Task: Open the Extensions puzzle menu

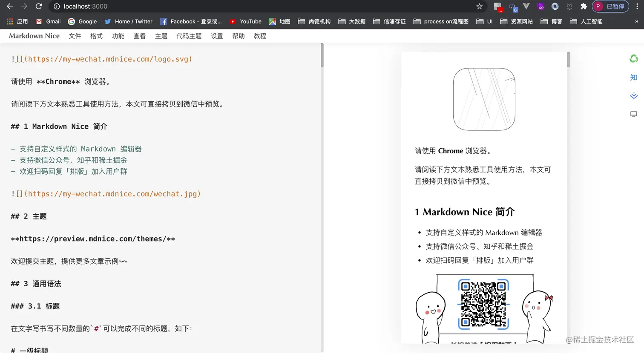Action: (584, 6)
